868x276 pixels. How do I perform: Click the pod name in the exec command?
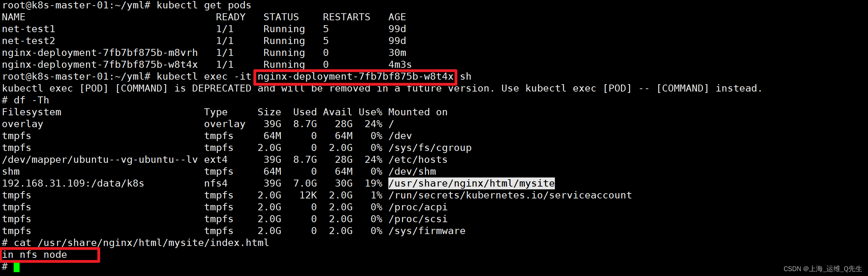pos(355,77)
